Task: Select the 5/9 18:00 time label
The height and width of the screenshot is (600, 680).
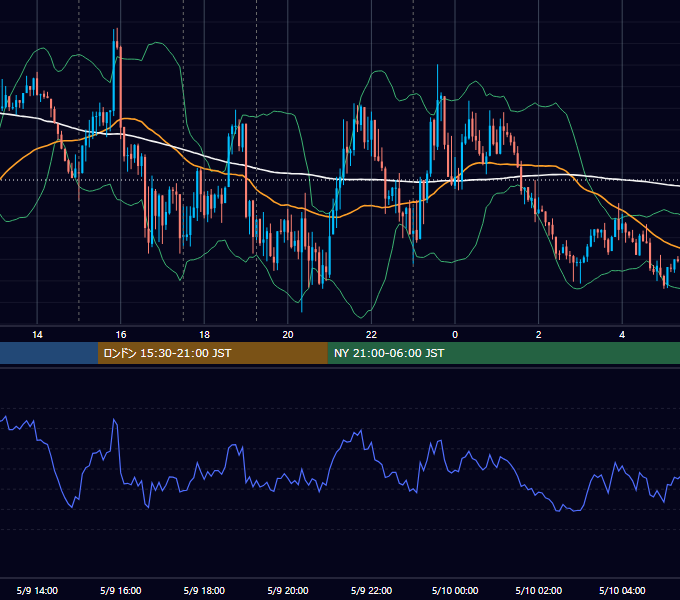Action: pyautogui.click(x=204, y=590)
